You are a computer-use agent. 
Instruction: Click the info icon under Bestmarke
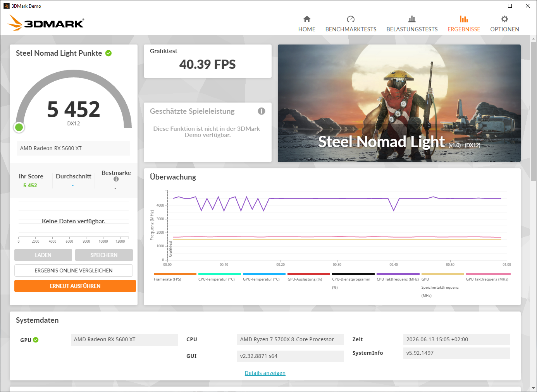coord(116,179)
